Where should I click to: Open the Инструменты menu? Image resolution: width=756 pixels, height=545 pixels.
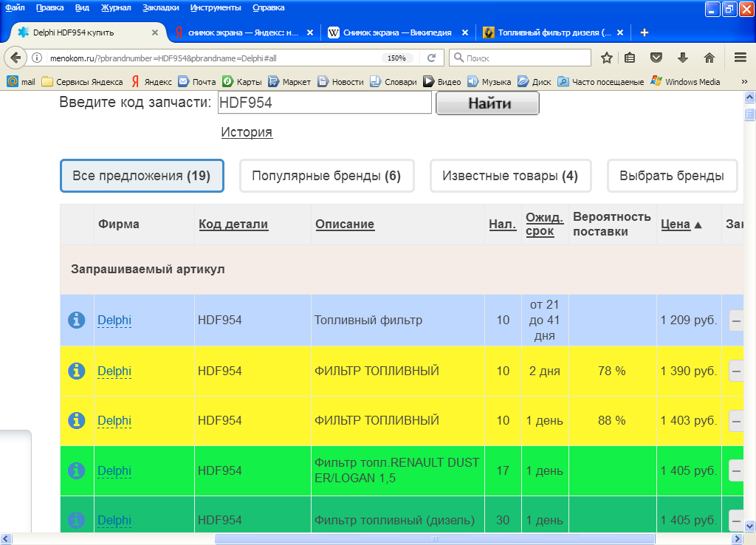pos(216,7)
